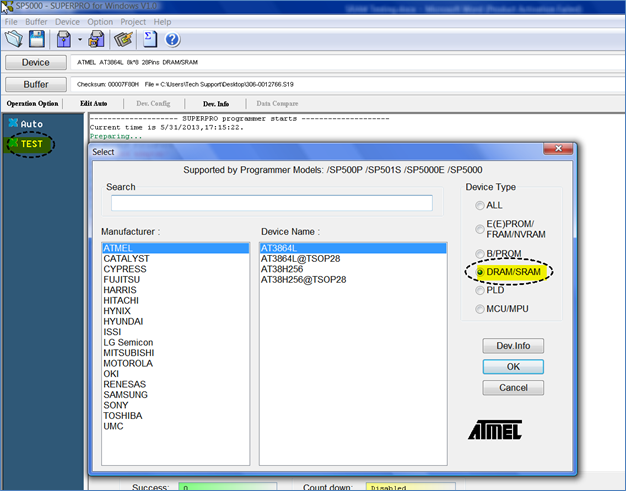Click the load project toolbar icon
The width and height of the screenshot is (643, 500).
pyautogui.click(x=64, y=39)
